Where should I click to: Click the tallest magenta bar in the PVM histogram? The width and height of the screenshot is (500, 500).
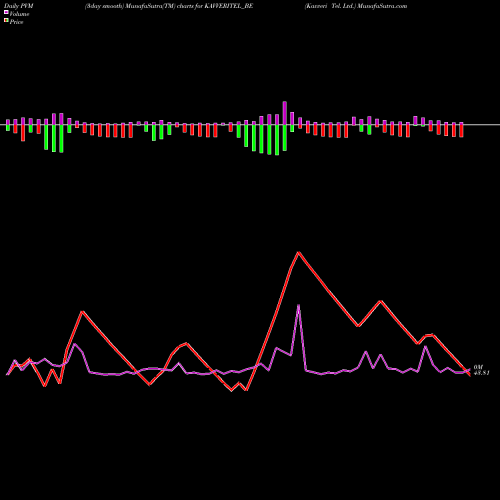coord(285,113)
